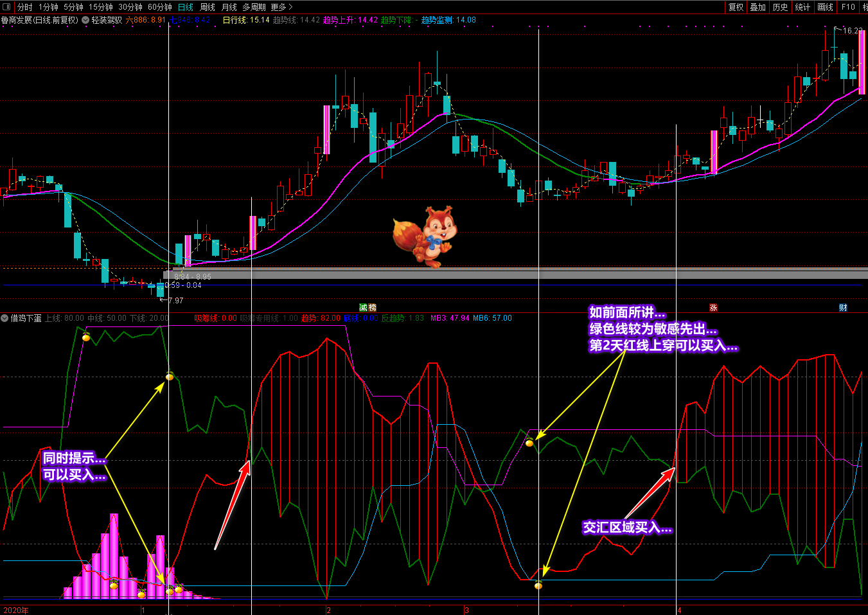Toggle the side panel icon at top-left
Screen dimensions: 868x615
(x=7, y=7)
